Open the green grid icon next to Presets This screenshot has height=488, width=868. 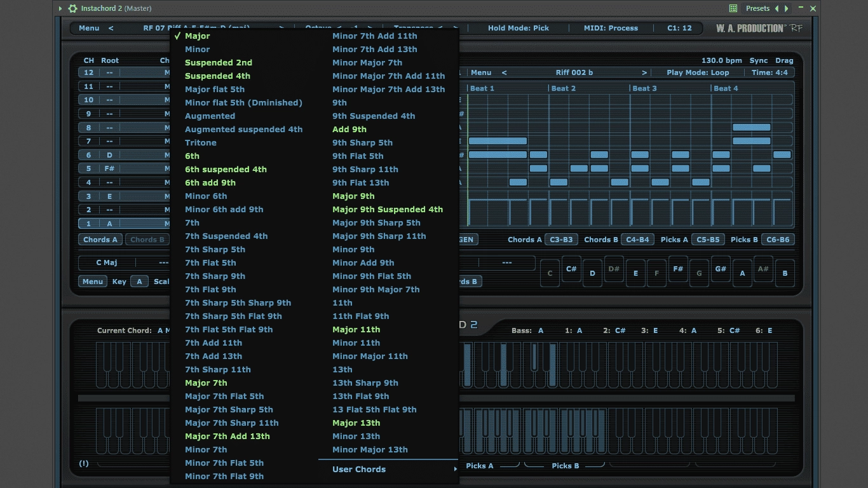coord(733,8)
